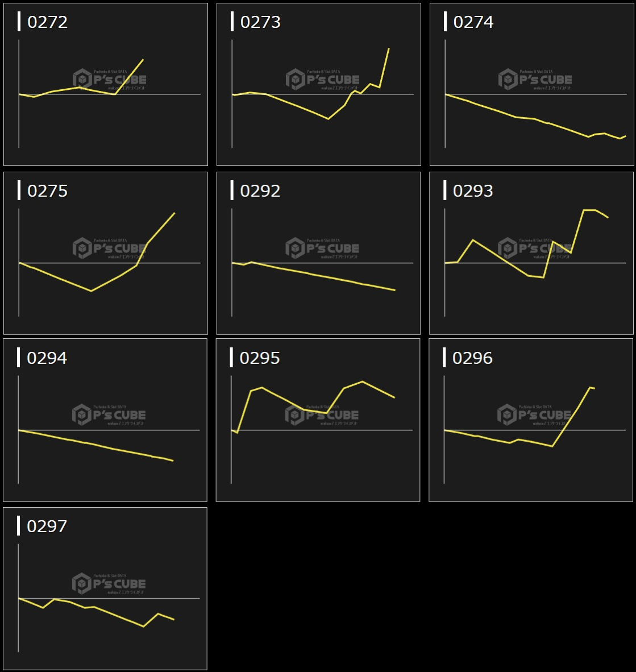Image resolution: width=636 pixels, height=672 pixels.
Task: Click the P's CUBE cube logo in chart 0296
Action: (507, 415)
